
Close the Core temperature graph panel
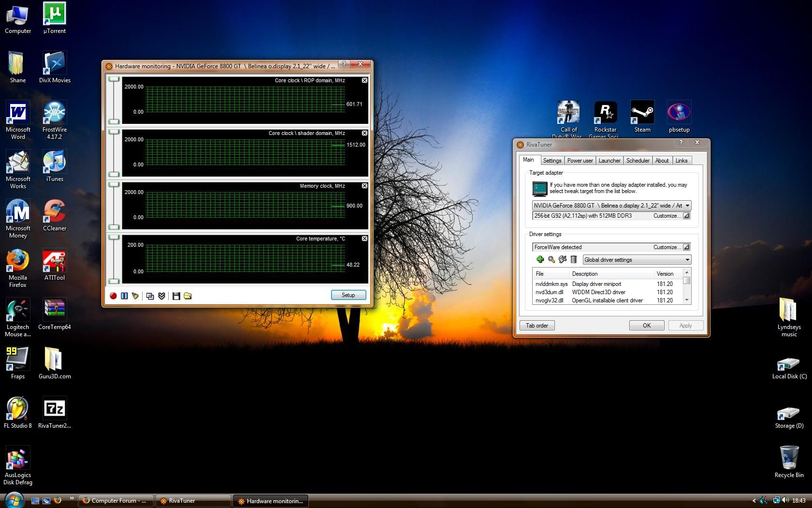pos(364,239)
